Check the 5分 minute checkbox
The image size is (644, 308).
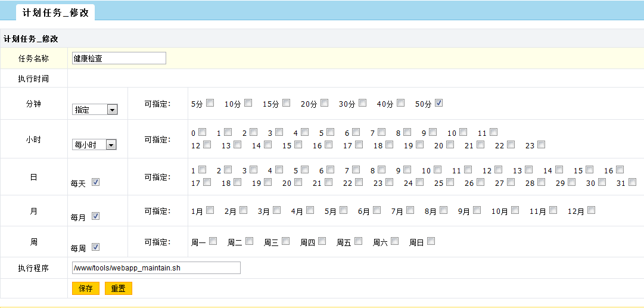pos(210,103)
